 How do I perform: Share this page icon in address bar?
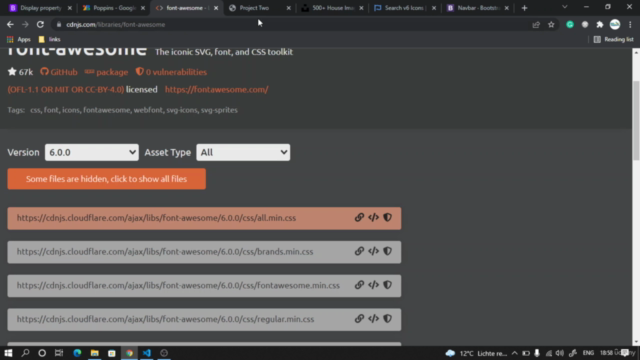536,24
